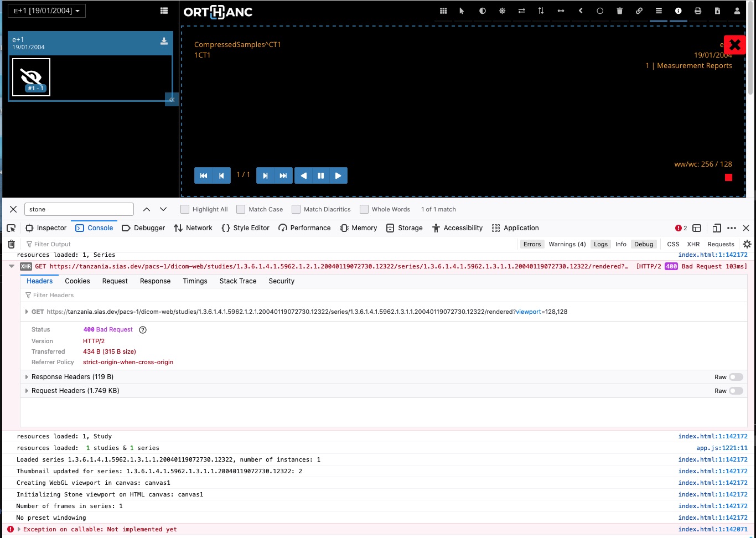756x538 pixels.
Task: Click the user profile icon
Action: tap(737, 11)
